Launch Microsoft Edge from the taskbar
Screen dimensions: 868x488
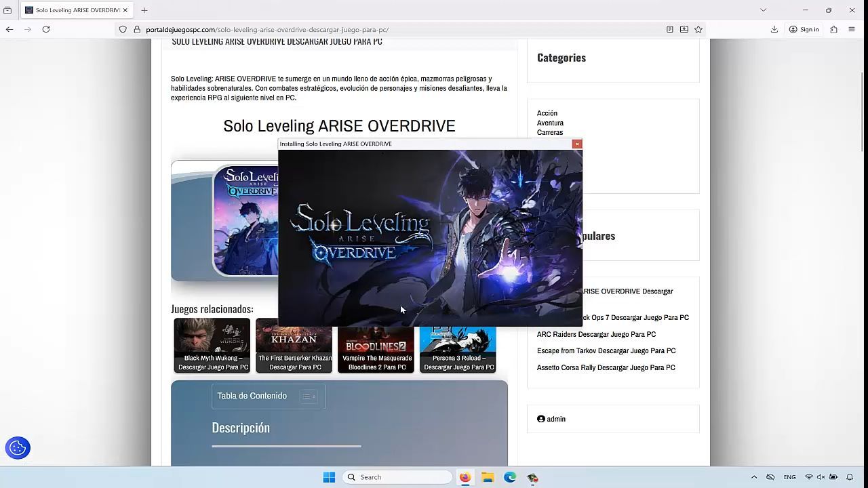point(510,477)
